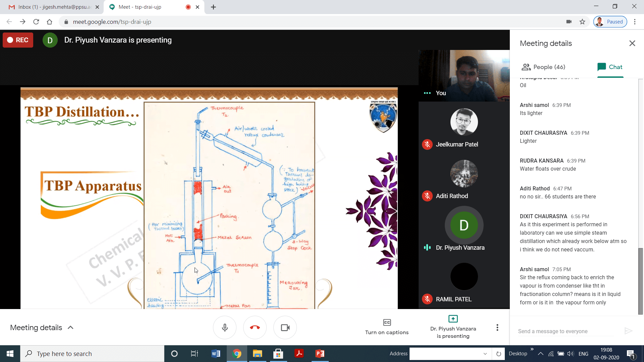Reload the Meet page
The width and height of the screenshot is (644, 362).
36,22
